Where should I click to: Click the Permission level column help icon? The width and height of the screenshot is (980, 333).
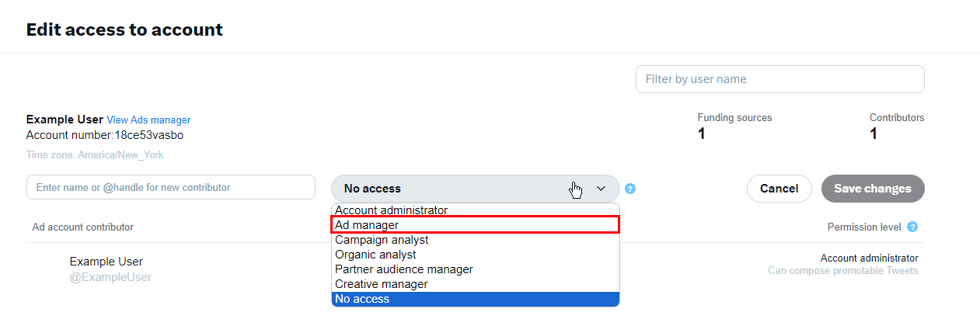(912, 227)
